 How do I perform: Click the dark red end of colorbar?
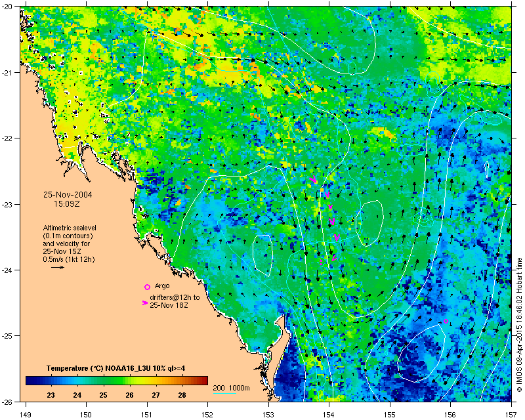tap(203, 381)
